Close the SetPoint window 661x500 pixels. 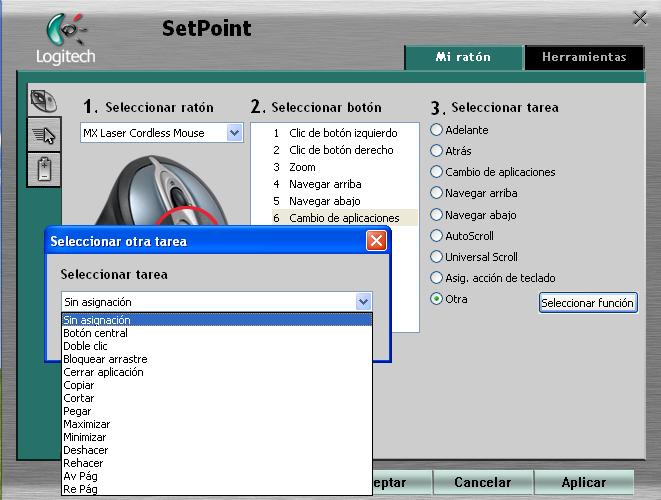point(640,18)
